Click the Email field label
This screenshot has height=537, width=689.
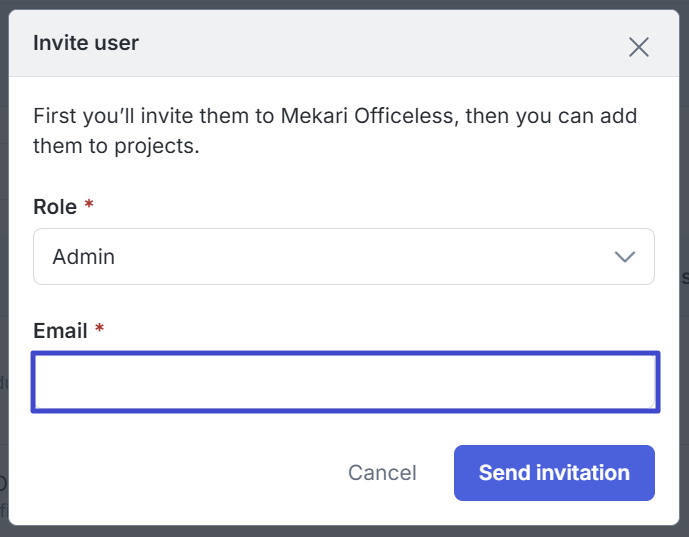[60, 331]
